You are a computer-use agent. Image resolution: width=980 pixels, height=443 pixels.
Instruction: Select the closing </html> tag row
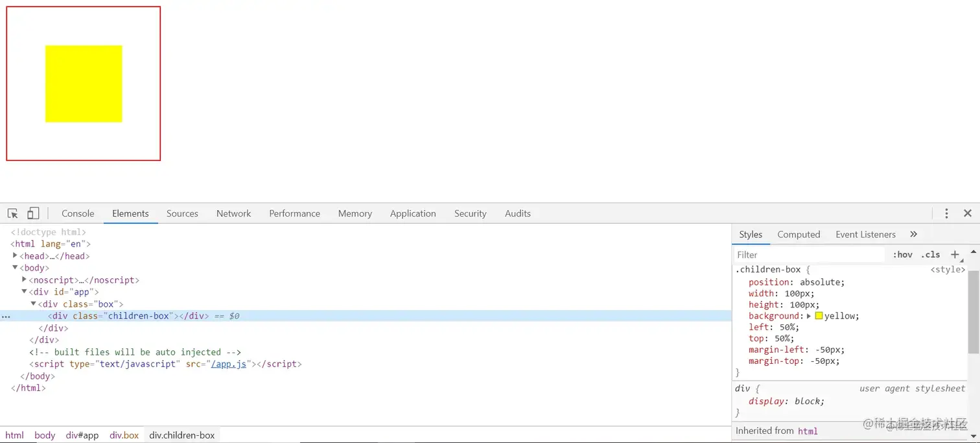point(366,388)
